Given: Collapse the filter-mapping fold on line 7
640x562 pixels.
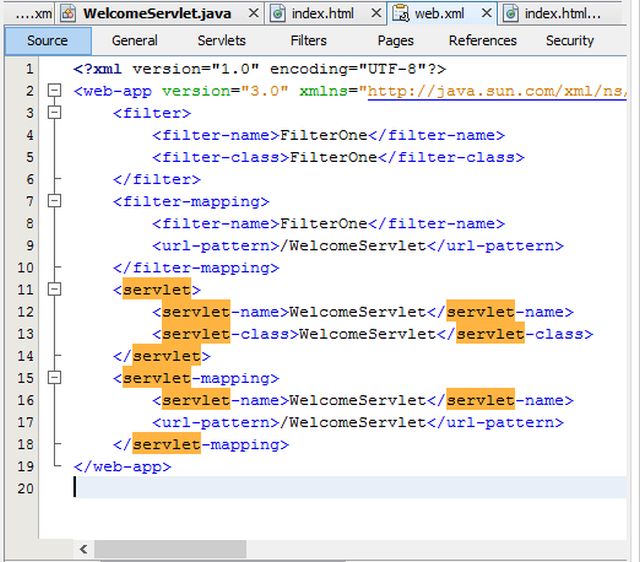Looking at the screenshot, I should point(54,201).
